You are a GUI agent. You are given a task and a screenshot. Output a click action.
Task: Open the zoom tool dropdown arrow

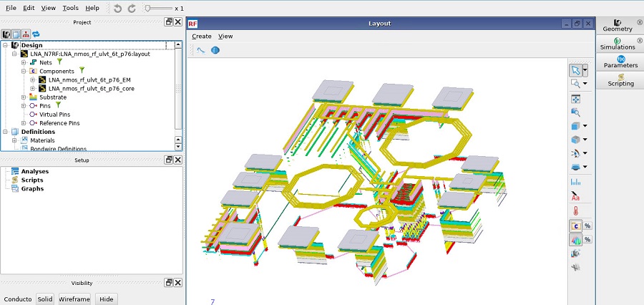(586, 84)
